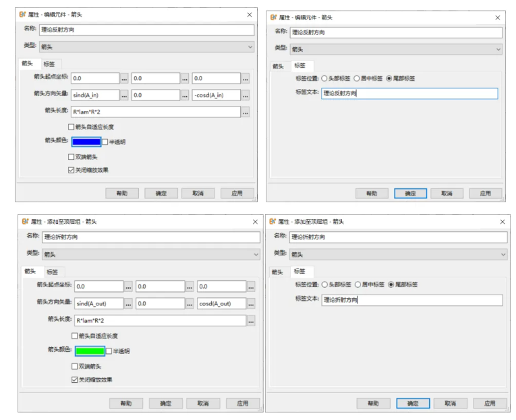Click the ellipsis button beside sind(A_out) field
The height and width of the screenshot is (420, 516).
[128, 303]
